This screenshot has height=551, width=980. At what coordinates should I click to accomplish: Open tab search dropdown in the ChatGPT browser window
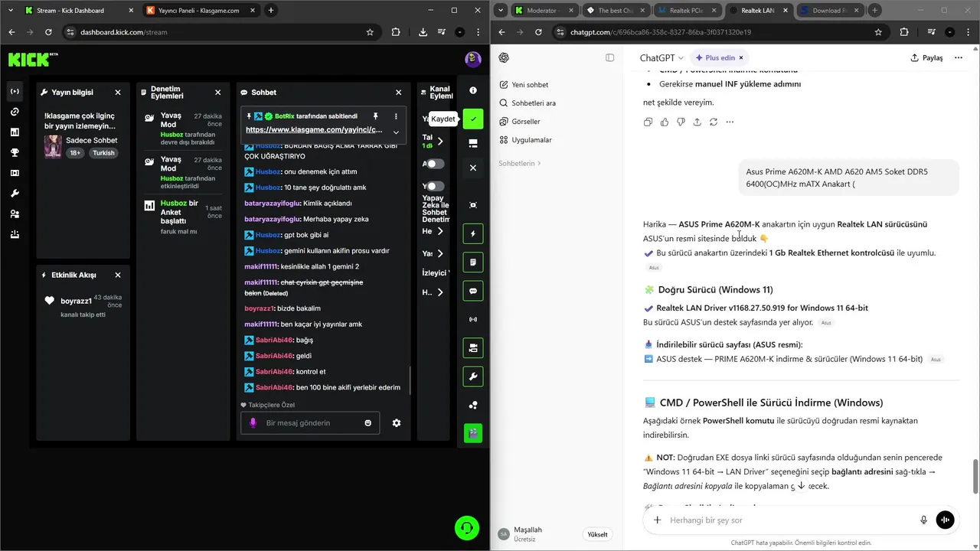pyautogui.click(x=500, y=11)
